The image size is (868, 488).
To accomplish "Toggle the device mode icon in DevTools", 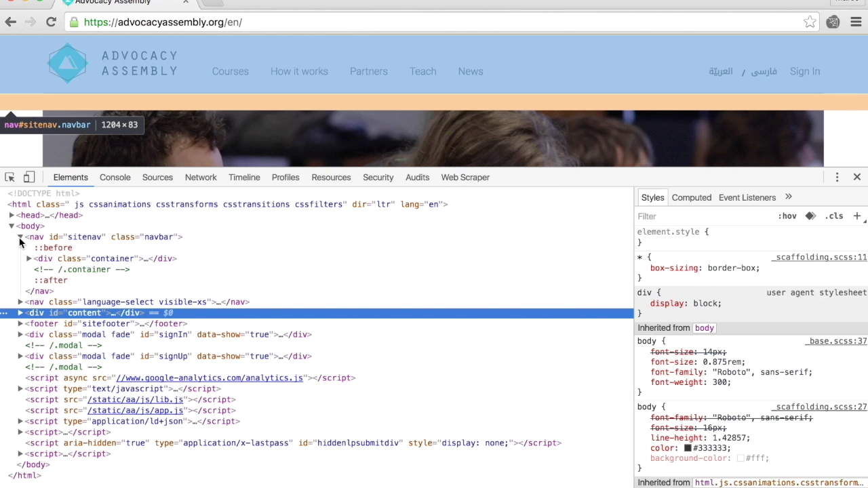I will [29, 177].
